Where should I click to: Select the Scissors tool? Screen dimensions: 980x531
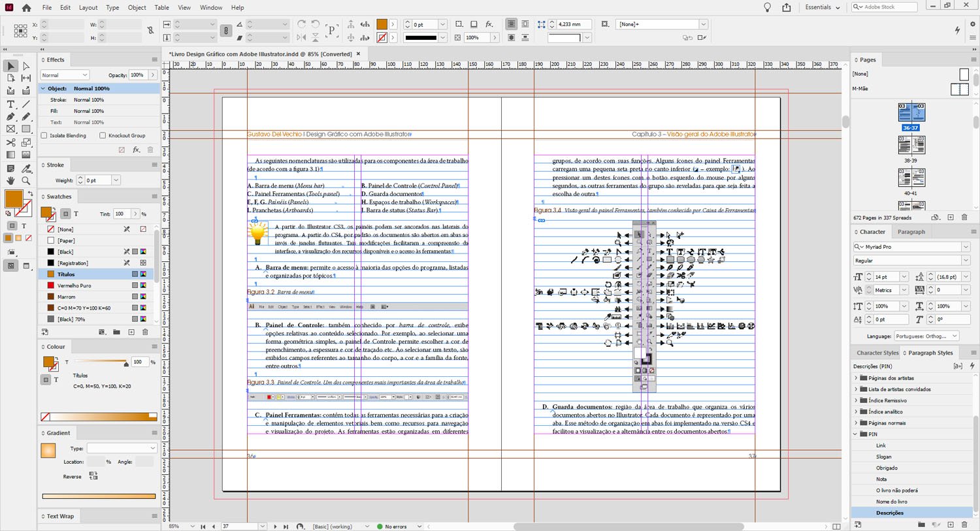(x=10, y=142)
